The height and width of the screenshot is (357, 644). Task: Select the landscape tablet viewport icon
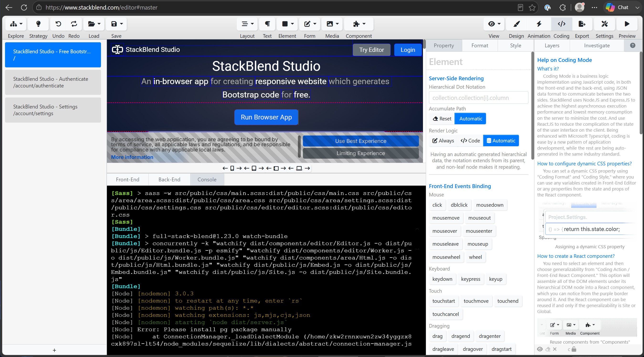[276, 168]
